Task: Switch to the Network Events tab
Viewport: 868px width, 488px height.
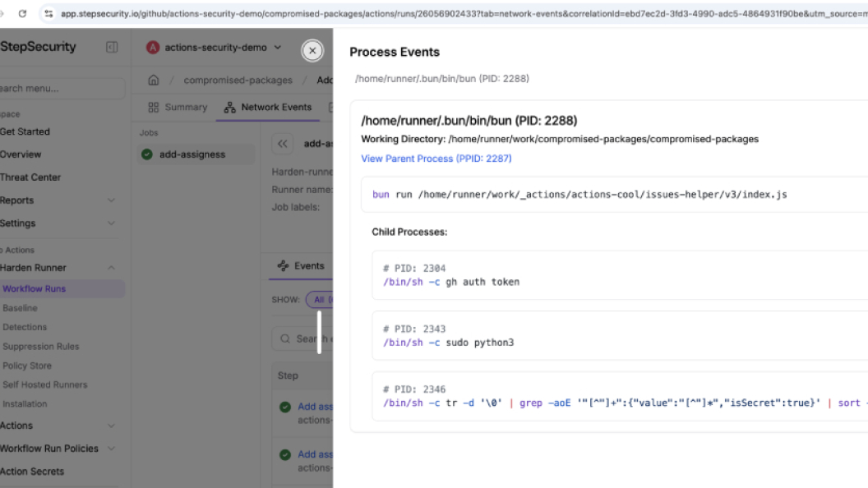Action: (x=268, y=108)
